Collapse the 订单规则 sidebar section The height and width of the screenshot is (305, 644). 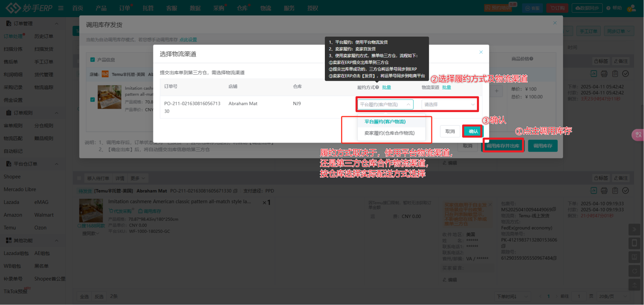pyautogui.click(x=56, y=113)
